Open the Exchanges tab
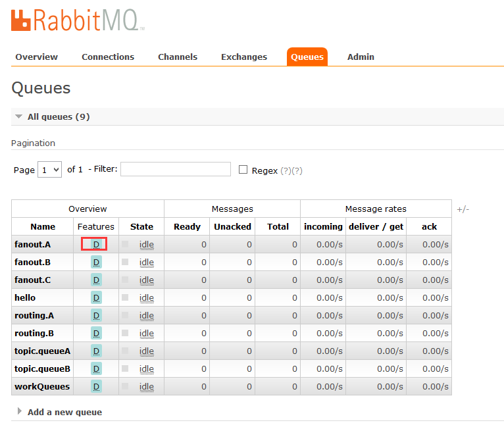 [244, 57]
